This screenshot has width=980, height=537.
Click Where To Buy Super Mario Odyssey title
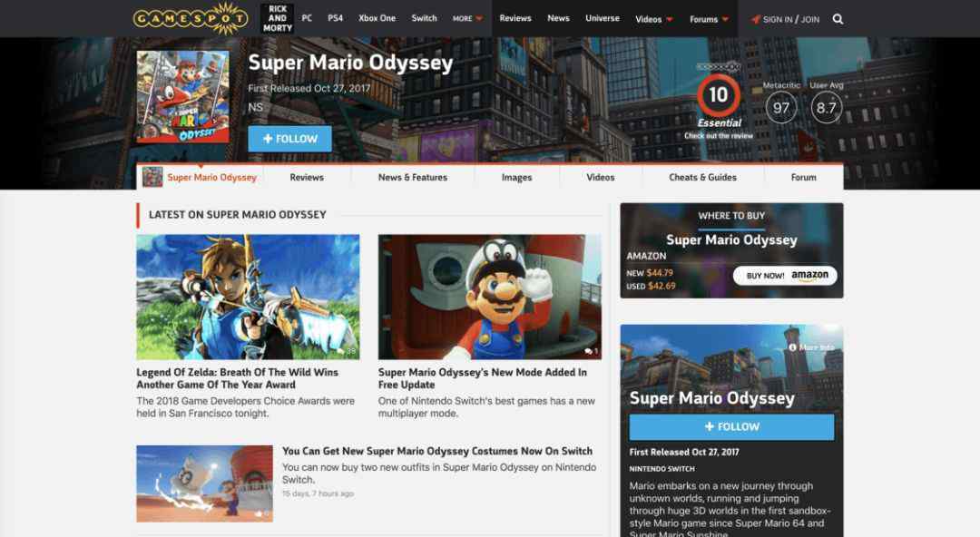(731, 240)
